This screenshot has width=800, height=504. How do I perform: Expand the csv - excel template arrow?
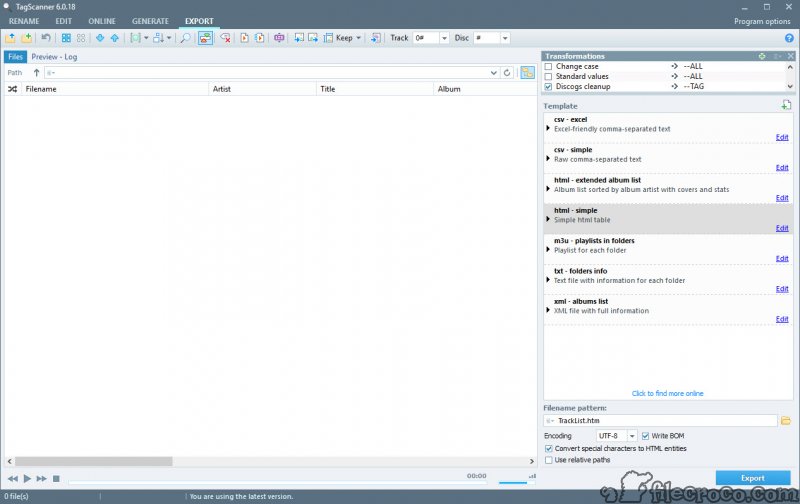coord(548,129)
